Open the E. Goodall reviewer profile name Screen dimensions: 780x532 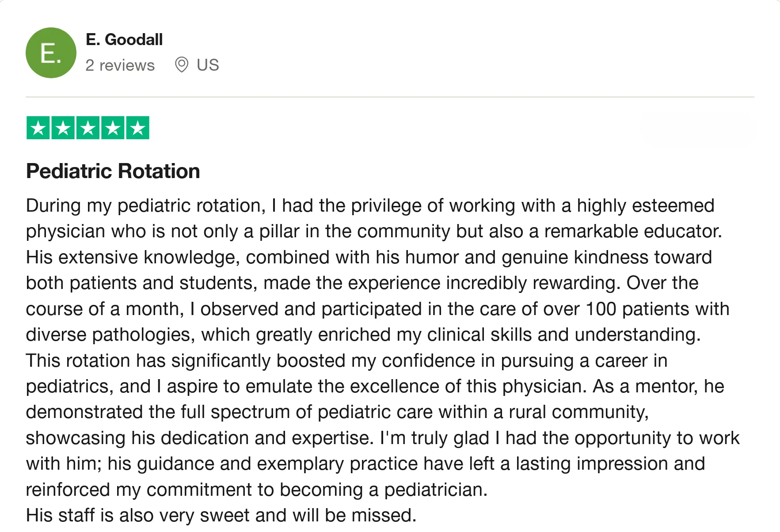pyautogui.click(x=124, y=40)
